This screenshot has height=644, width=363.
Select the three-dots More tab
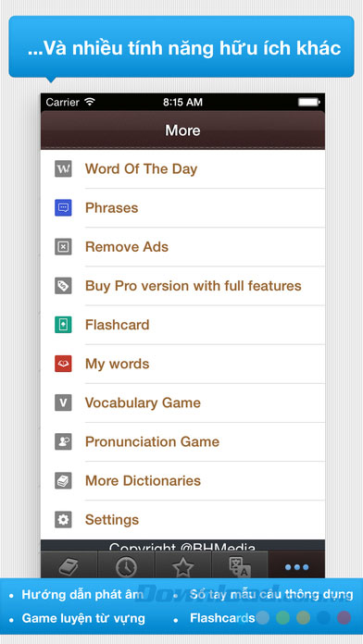(x=297, y=566)
